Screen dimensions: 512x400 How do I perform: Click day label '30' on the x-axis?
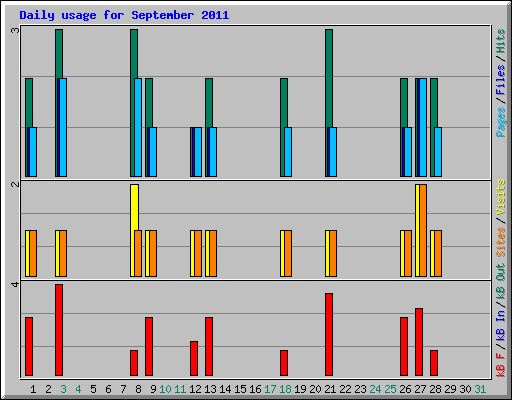point(465,389)
